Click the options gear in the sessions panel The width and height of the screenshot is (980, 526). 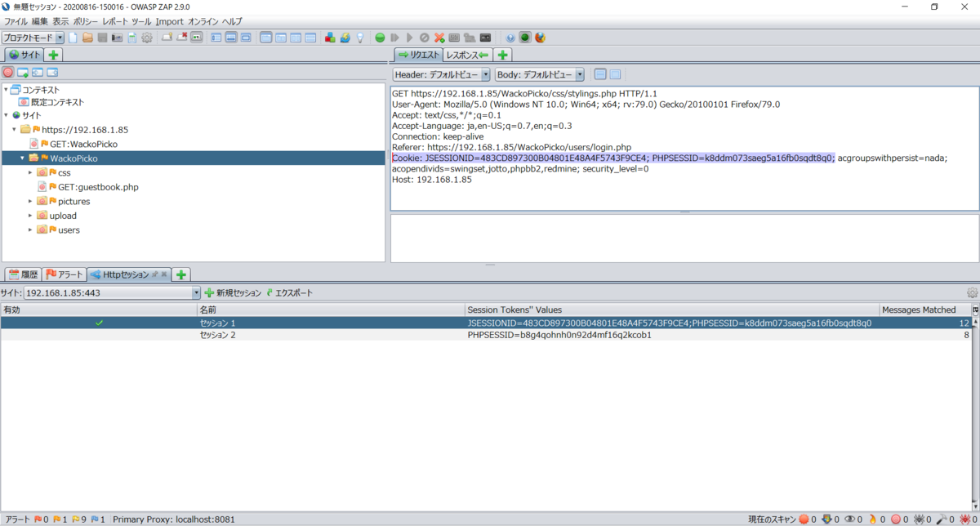pyautogui.click(x=972, y=292)
